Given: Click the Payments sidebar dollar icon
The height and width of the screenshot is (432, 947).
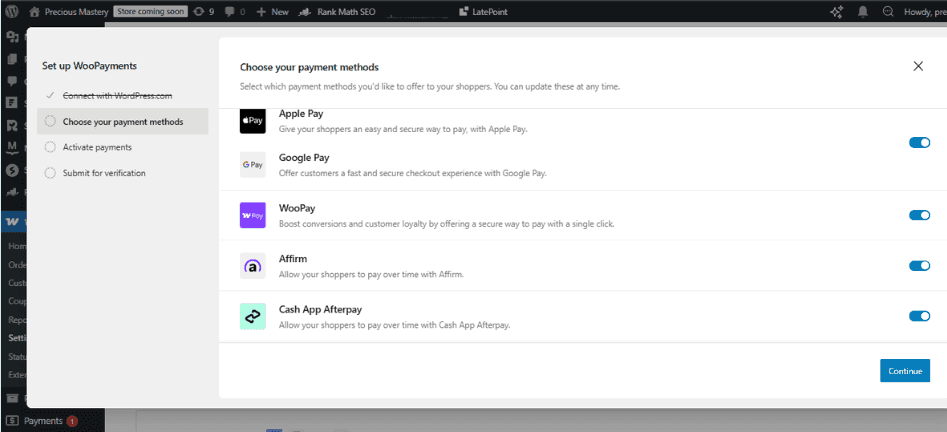Looking at the screenshot, I should point(13,421).
